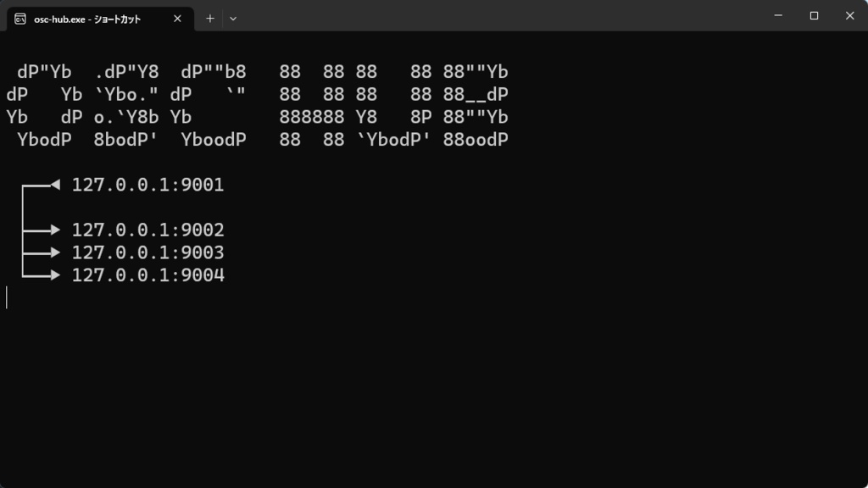
Task: Click the inbound arrow beside 127.0.0.1:9001
Action: coord(55,185)
